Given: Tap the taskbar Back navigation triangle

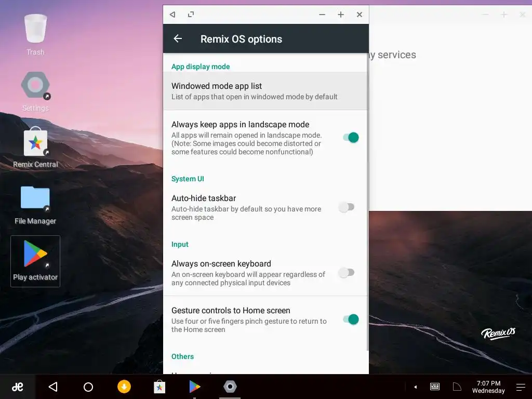Looking at the screenshot, I should (54, 387).
